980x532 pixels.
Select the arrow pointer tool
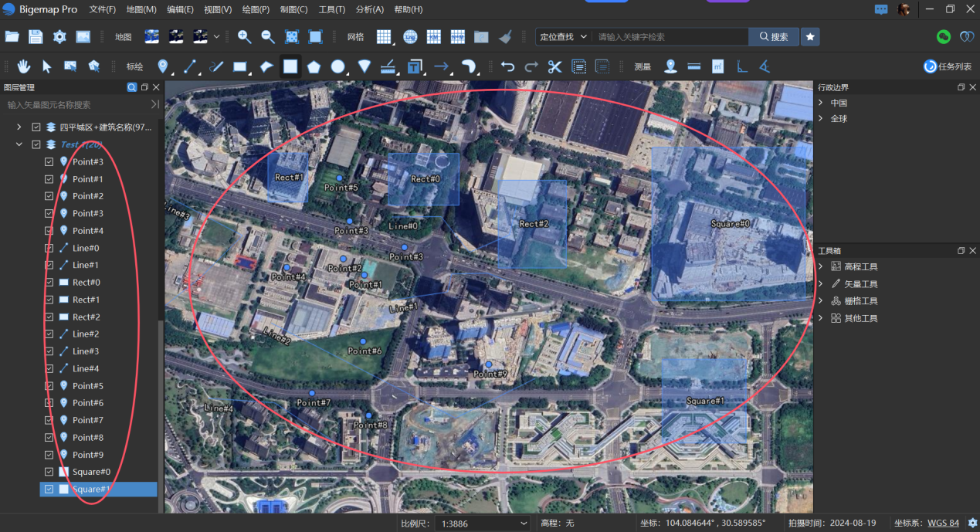[46, 66]
